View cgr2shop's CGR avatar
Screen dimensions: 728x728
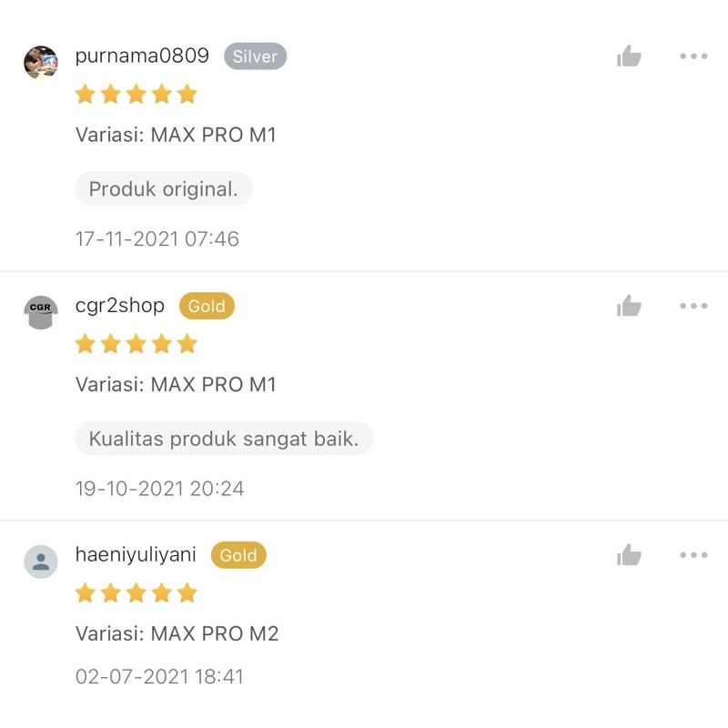41,312
